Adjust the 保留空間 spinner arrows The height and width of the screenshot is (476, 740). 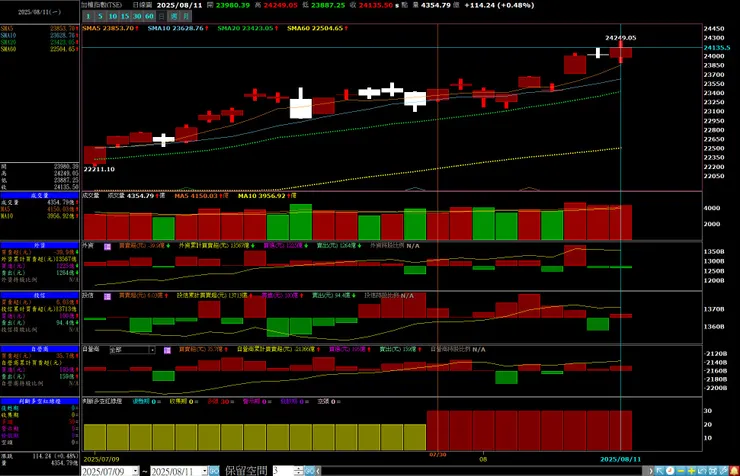pyautogui.click(x=298, y=471)
